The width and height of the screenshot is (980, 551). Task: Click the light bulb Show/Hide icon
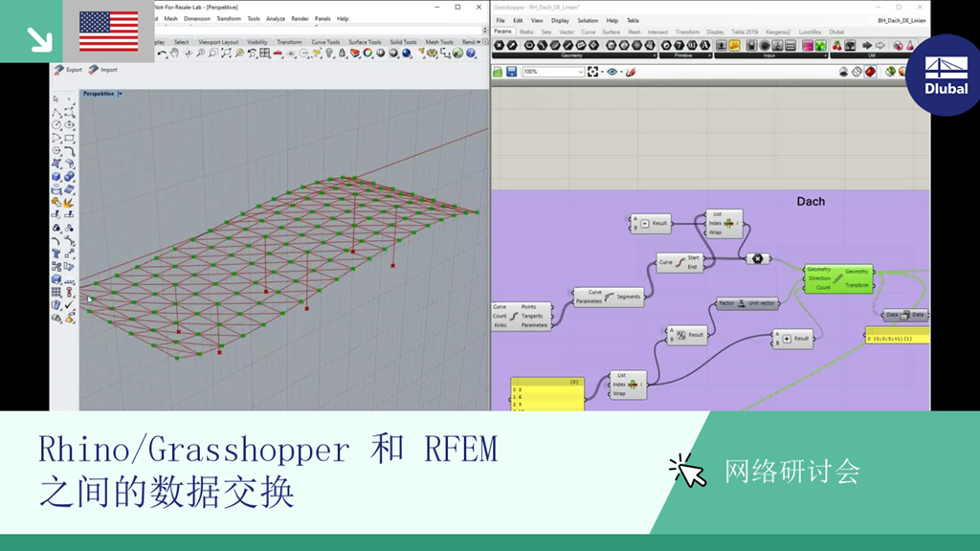coord(329,54)
